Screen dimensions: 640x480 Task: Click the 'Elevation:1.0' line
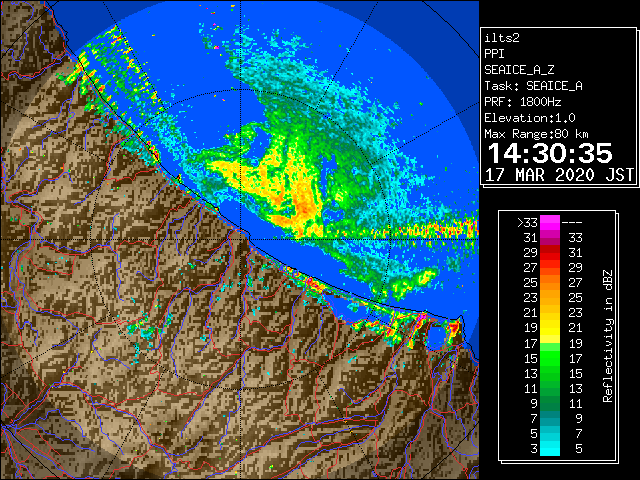(x=530, y=118)
